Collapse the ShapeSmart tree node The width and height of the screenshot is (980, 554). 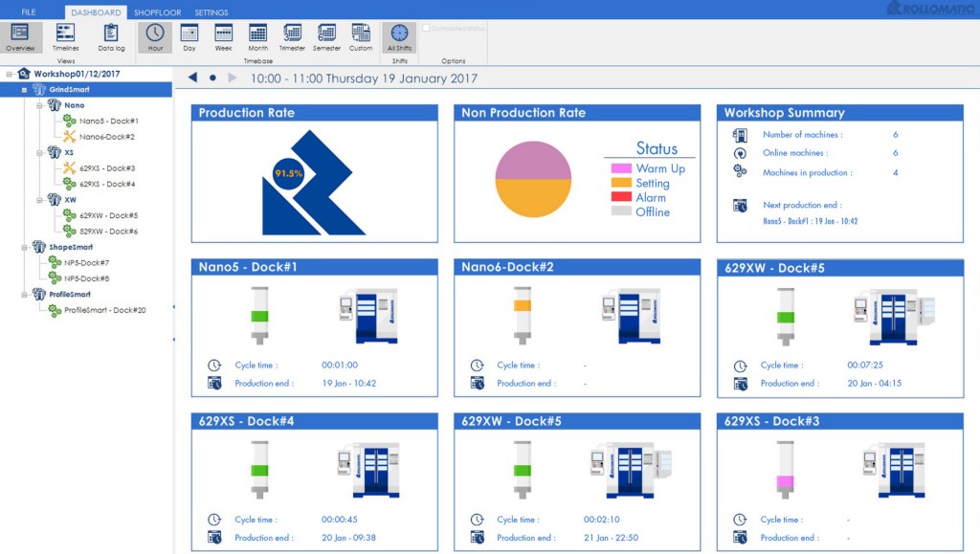[24, 247]
